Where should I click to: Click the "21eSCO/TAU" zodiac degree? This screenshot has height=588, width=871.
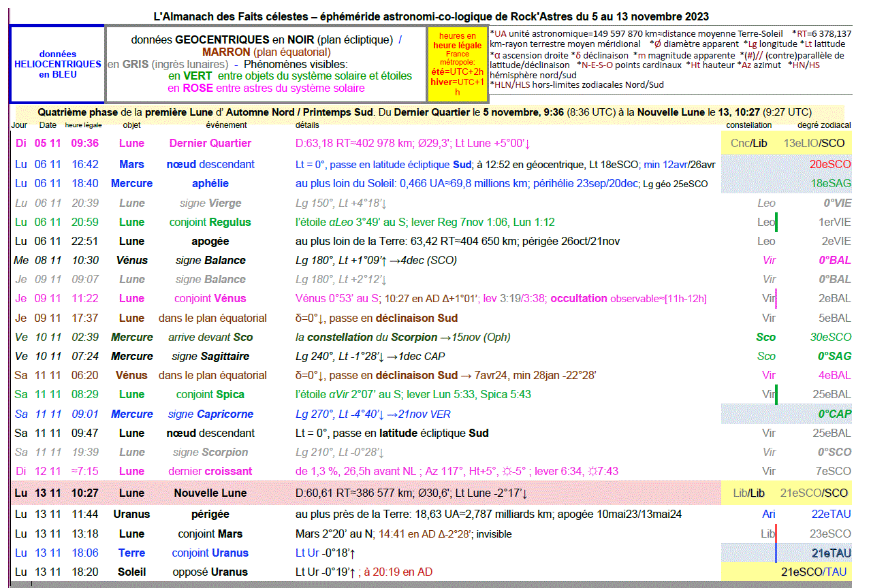pyautogui.click(x=814, y=572)
